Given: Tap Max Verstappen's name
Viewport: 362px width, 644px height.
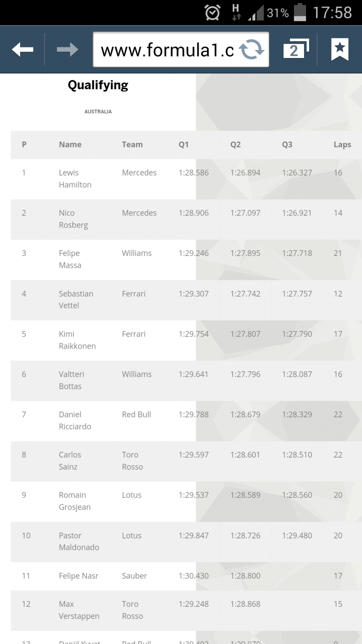Looking at the screenshot, I should click(79, 610).
